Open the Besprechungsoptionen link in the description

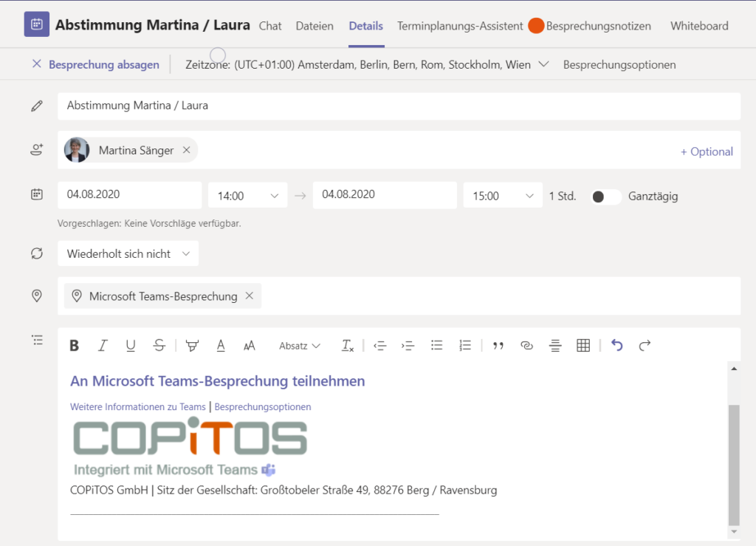[x=263, y=406]
